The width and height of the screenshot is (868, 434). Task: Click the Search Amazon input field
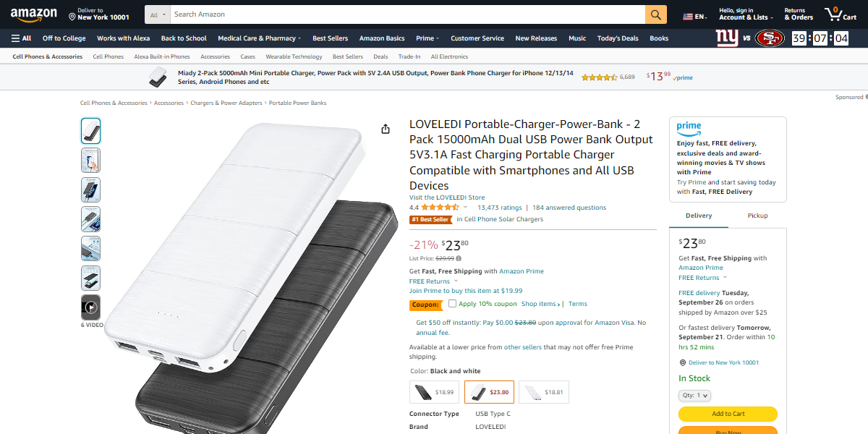[x=407, y=14]
